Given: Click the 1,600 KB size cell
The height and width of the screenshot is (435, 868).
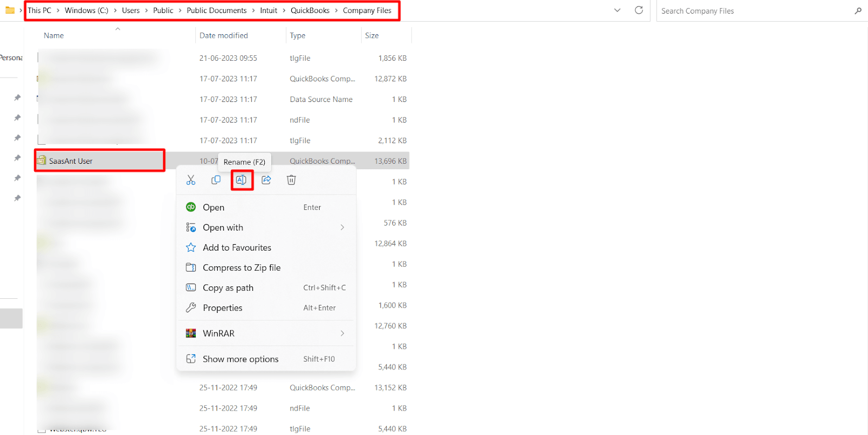Looking at the screenshot, I should tap(392, 305).
